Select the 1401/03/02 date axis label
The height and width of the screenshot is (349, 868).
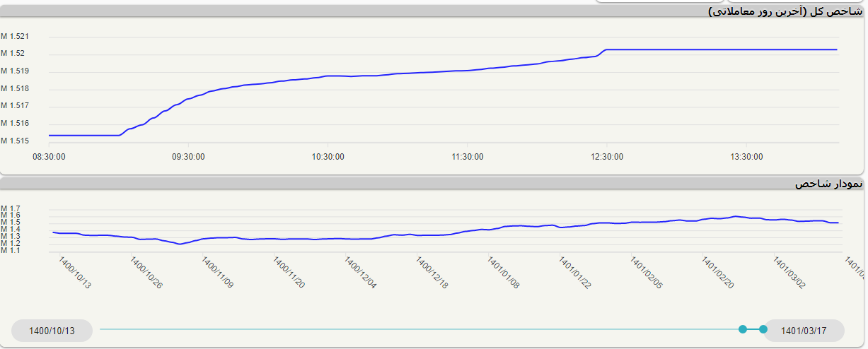pos(789,273)
